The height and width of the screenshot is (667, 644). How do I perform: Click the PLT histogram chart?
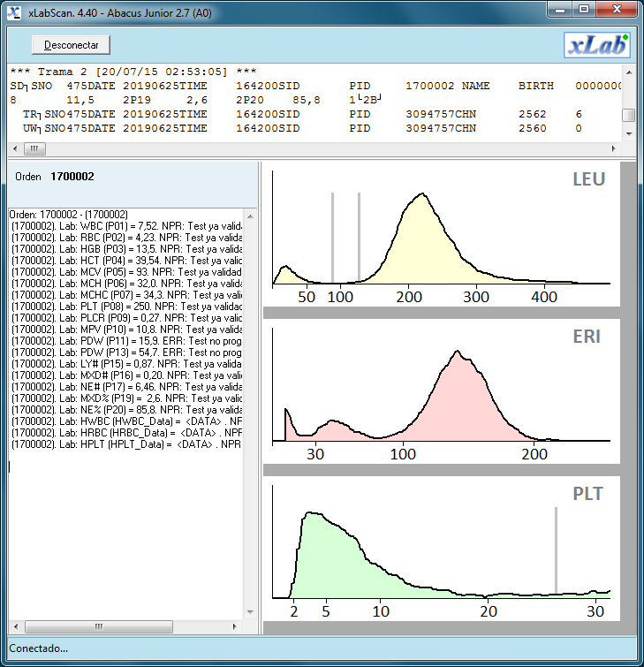click(442, 549)
